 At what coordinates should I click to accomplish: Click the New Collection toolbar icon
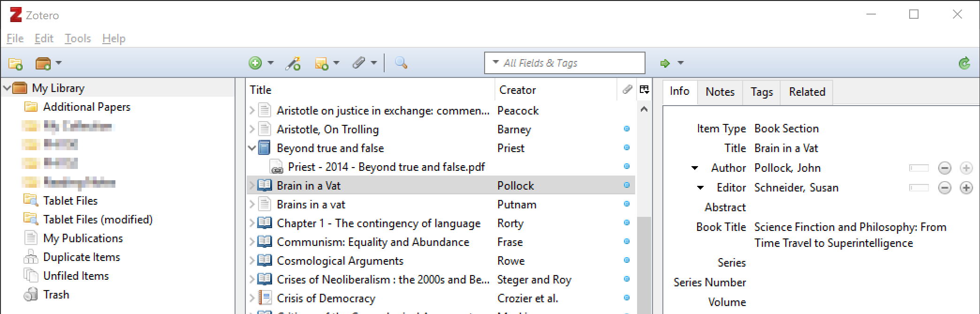pyautogui.click(x=15, y=63)
